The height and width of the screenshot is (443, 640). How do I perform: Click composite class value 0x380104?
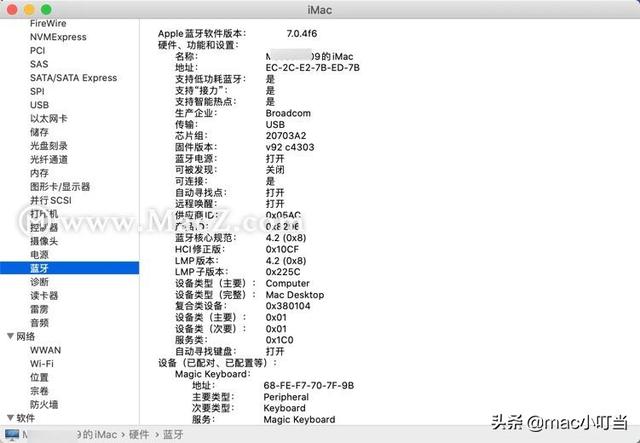(x=288, y=306)
